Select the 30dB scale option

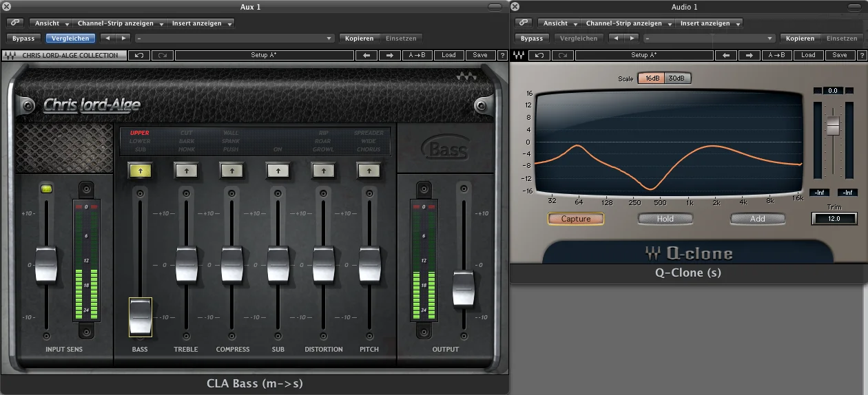pyautogui.click(x=677, y=78)
